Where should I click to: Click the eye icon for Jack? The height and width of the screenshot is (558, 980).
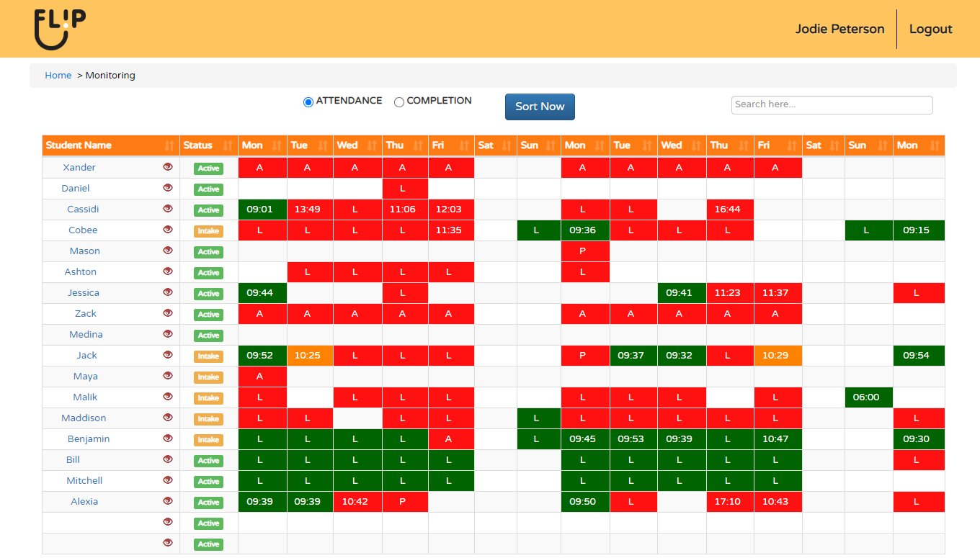pos(168,355)
